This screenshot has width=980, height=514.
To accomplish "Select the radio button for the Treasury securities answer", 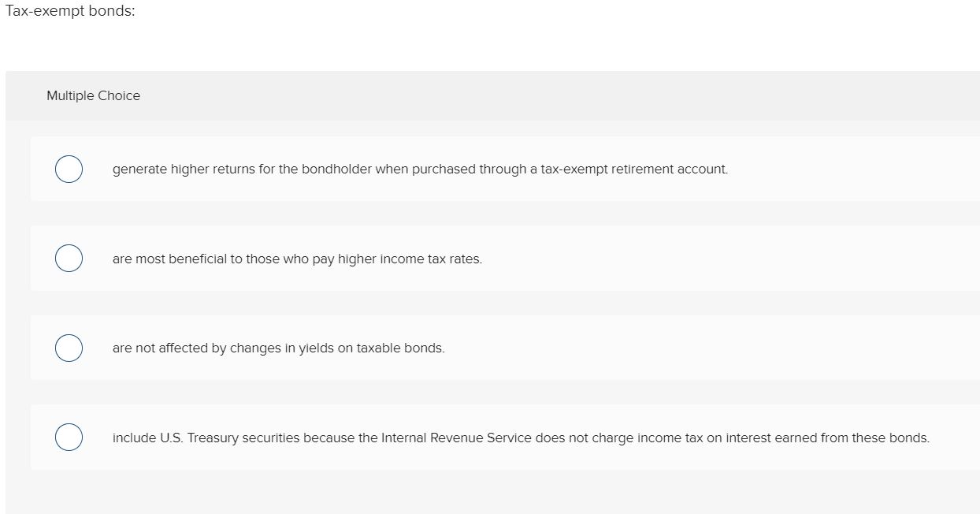I will [x=69, y=437].
